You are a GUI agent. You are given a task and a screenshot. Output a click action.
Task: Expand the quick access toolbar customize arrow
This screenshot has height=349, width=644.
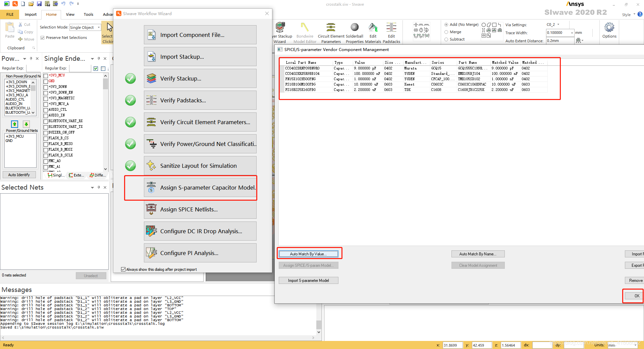(78, 4)
